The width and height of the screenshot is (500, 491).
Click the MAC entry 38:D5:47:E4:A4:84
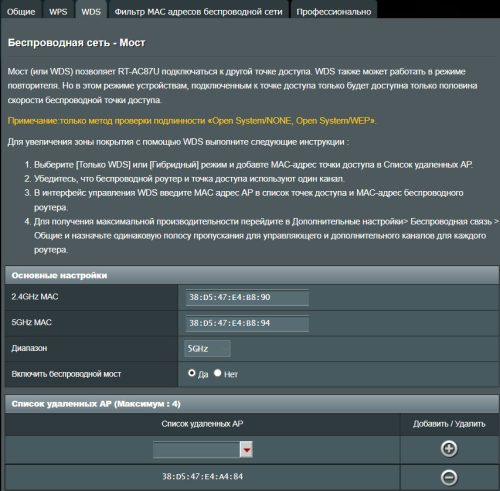click(202, 476)
